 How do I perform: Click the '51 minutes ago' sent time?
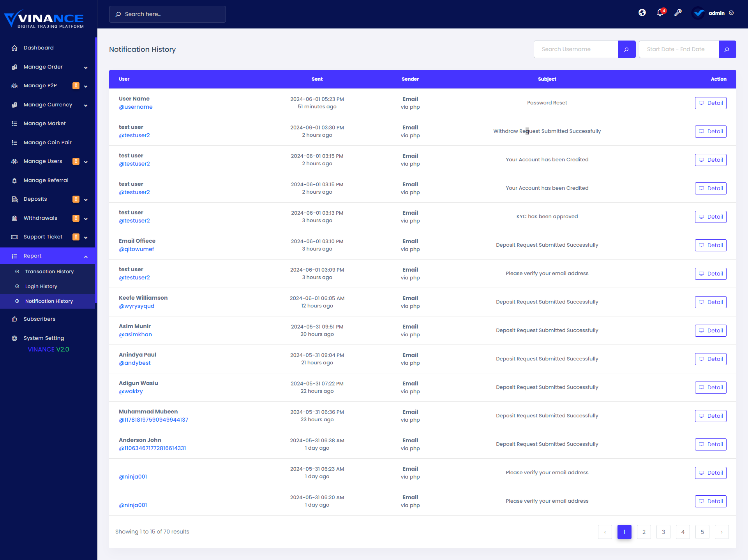coord(317,107)
